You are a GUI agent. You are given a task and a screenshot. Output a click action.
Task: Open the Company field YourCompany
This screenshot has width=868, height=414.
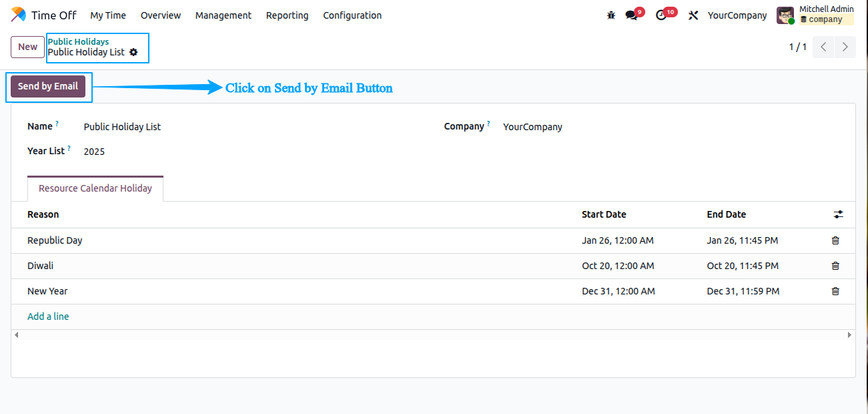coord(532,127)
